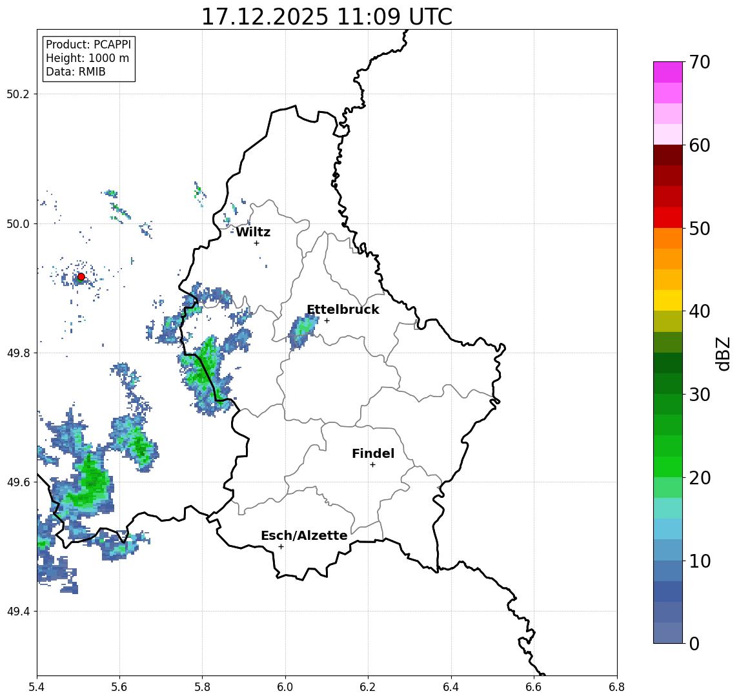Click the 10 tick label on colorbar
The height and width of the screenshot is (700, 739).
[x=699, y=561]
